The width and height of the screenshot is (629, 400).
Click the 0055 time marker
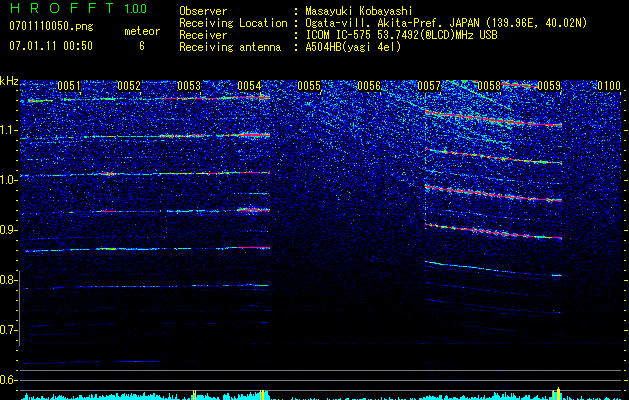[x=309, y=86]
